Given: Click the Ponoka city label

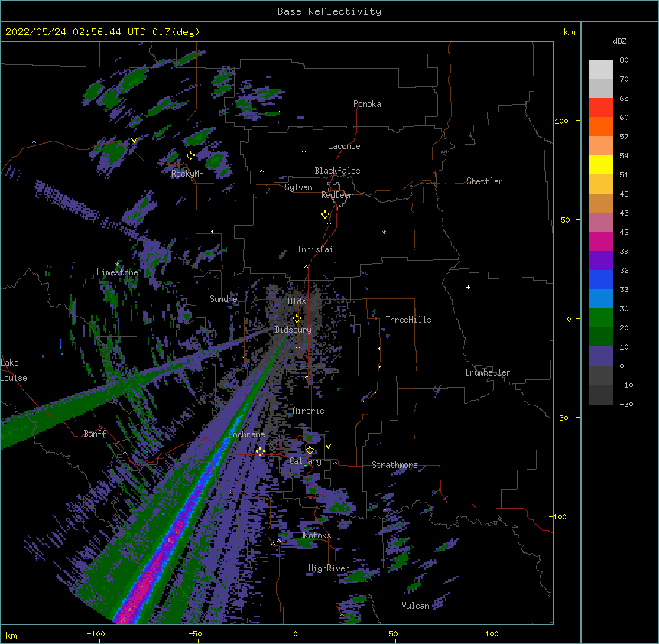Looking at the screenshot, I should pos(367,104).
